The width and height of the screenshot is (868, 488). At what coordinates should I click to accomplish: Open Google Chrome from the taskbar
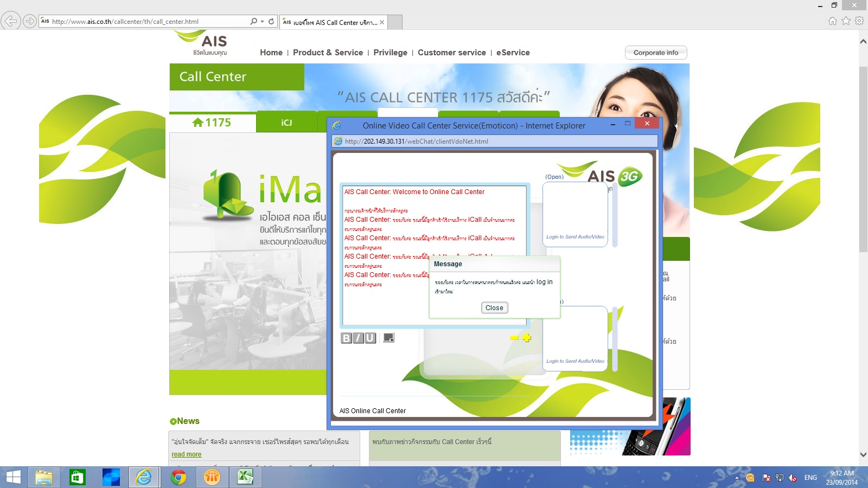(178, 477)
